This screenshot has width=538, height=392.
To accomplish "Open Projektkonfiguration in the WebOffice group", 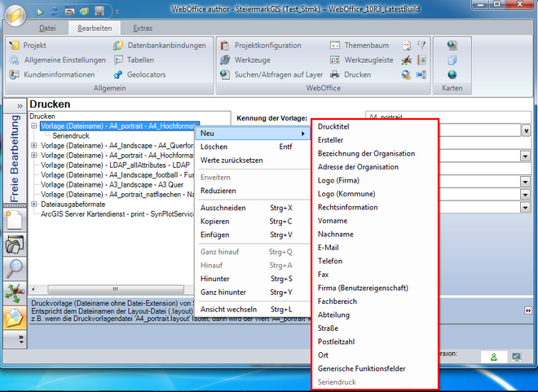I will [267, 46].
